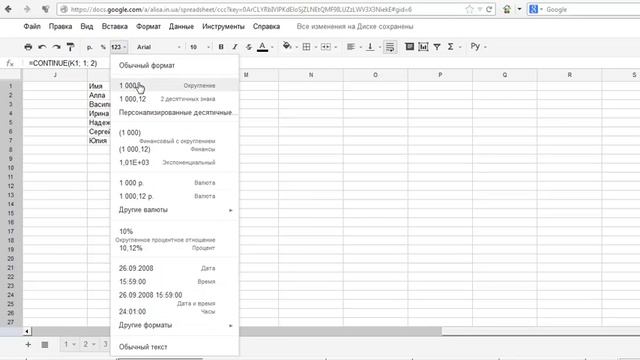Open the Вставка menu
This screenshot has width=640, height=360.
point(115,27)
